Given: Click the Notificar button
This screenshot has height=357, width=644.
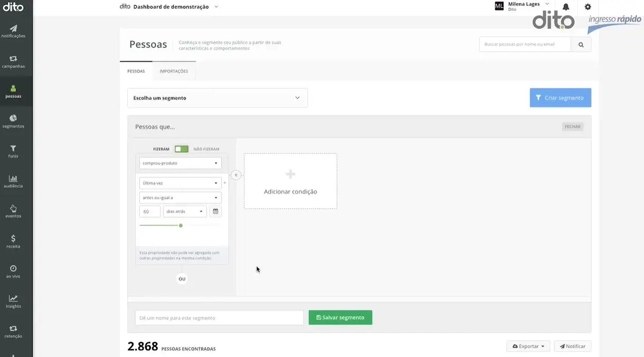Looking at the screenshot, I should click(572, 346).
